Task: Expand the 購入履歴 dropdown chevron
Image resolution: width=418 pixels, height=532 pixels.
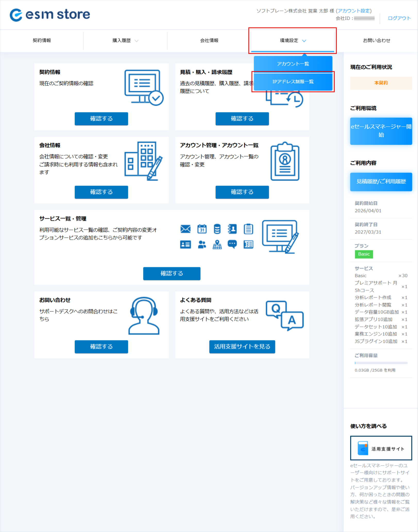Action: [137, 41]
